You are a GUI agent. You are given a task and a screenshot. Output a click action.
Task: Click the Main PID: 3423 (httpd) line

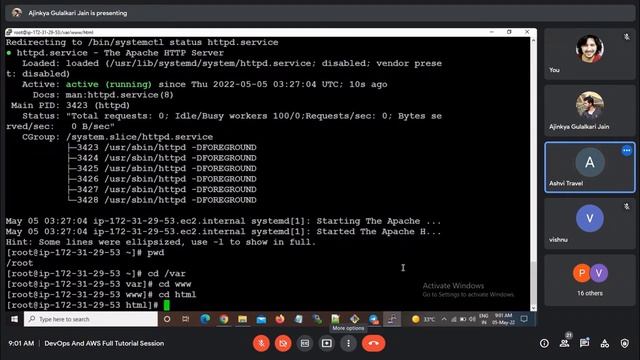pos(70,105)
